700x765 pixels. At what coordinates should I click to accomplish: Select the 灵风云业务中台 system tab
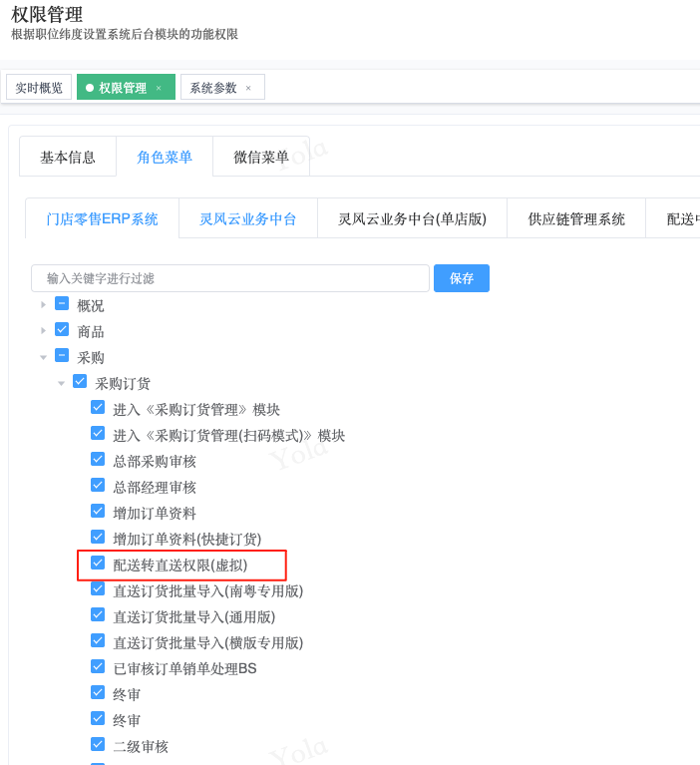pyautogui.click(x=248, y=218)
